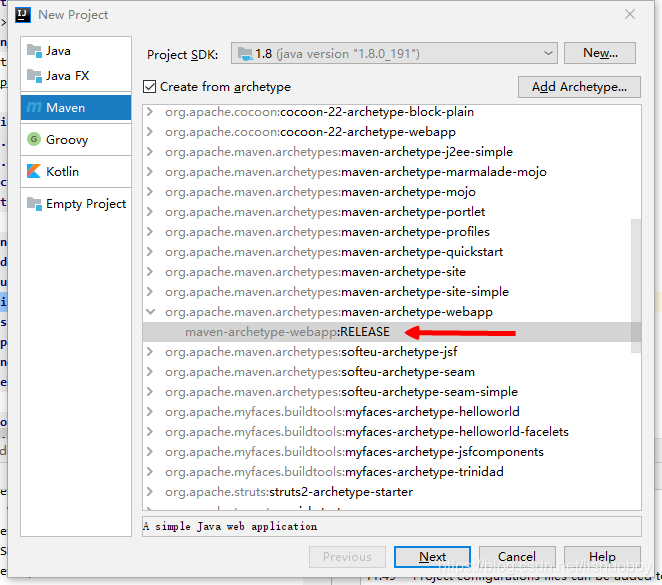Image resolution: width=662 pixels, height=585 pixels.
Task: Click the SDK folder icon in Project SDK field
Action: click(245, 54)
